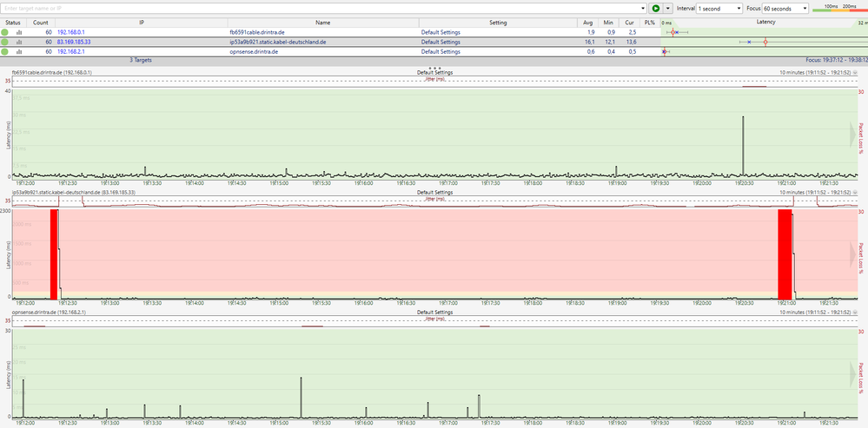This screenshot has height=428, width=868.
Task: Click green status circle for 83.169.185.33
Action: [5, 42]
